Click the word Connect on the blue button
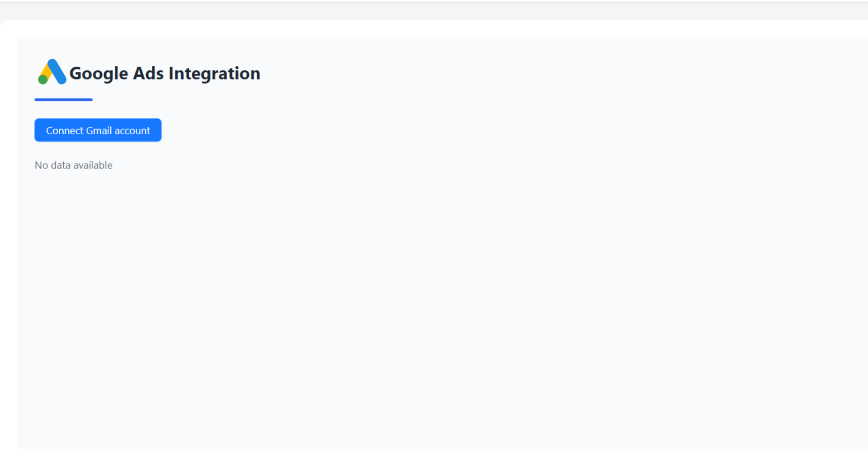Image resolution: width=868 pixels, height=449 pixels. coord(64,131)
